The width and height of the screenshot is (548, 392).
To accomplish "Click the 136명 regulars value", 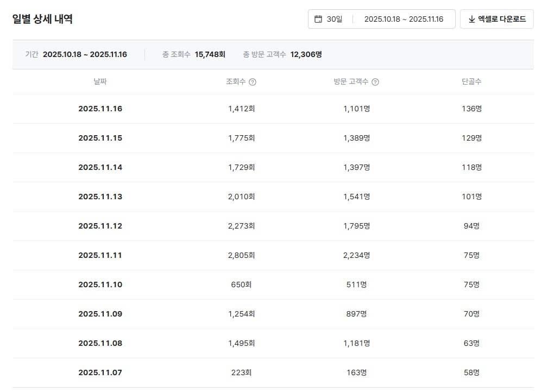I will click(471, 109).
